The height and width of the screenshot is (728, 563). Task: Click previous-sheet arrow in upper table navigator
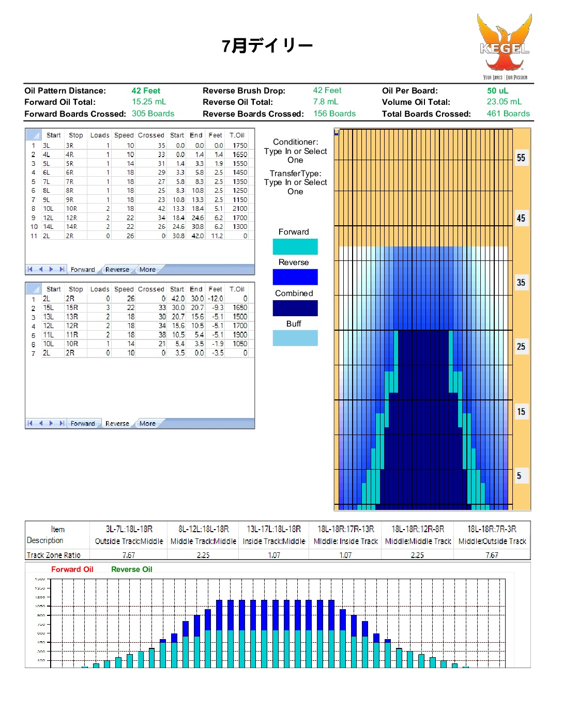pyautogui.click(x=40, y=269)
